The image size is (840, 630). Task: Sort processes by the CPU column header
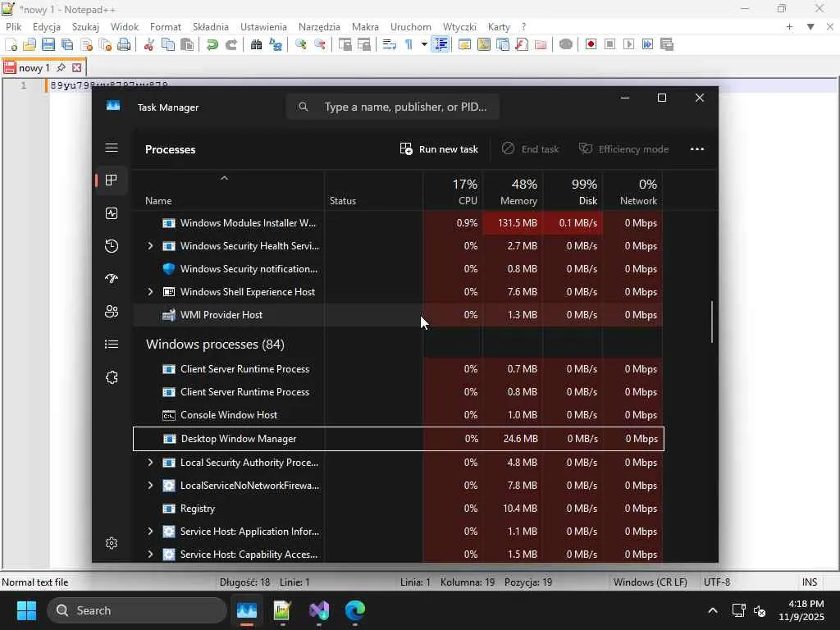coord(453,191)
